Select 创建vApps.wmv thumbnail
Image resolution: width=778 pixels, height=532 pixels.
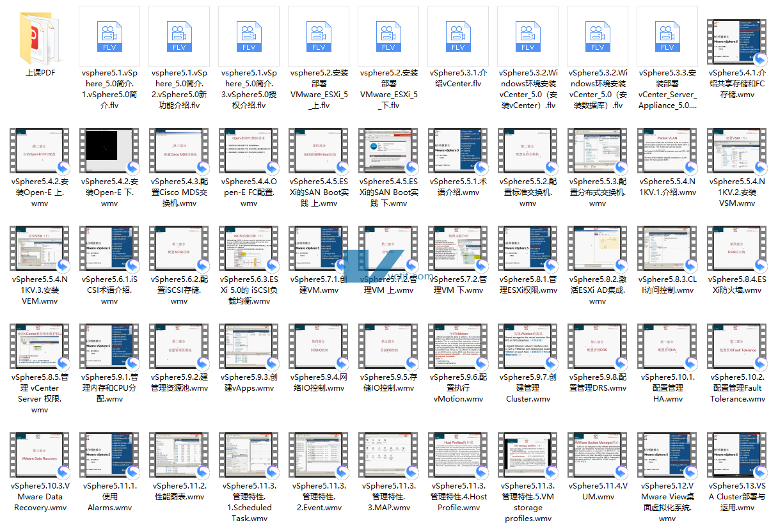[x=249, y=347]
